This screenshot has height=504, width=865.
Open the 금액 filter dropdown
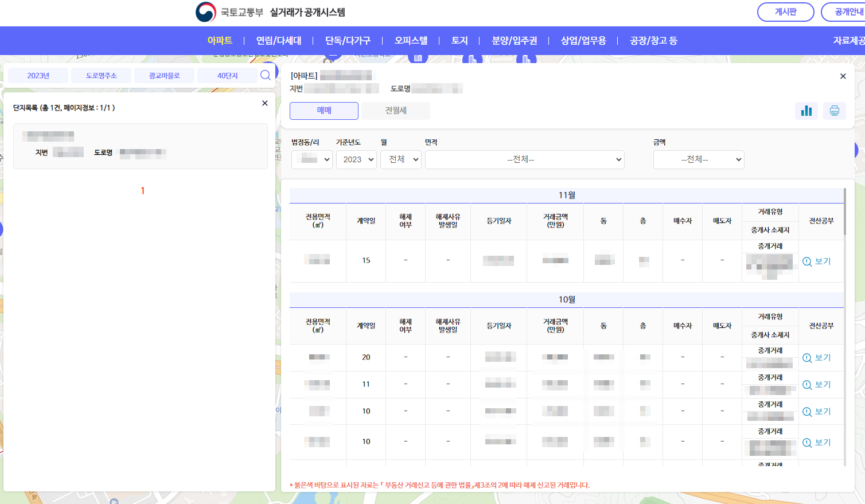point(699,159)
